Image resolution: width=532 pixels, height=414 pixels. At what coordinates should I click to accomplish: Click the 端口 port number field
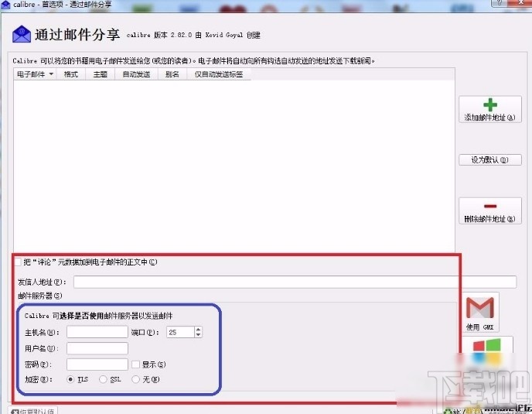pos(180,332)
